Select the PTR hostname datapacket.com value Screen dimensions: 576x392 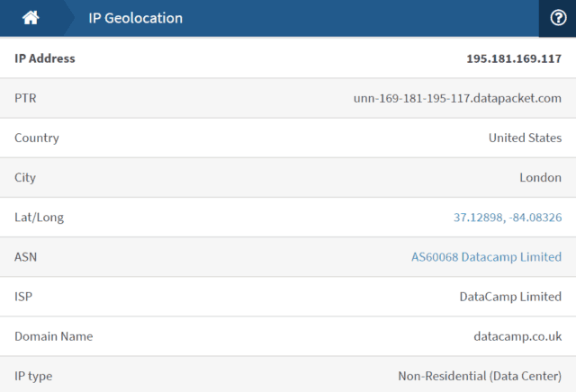click(x=457, y=98)
